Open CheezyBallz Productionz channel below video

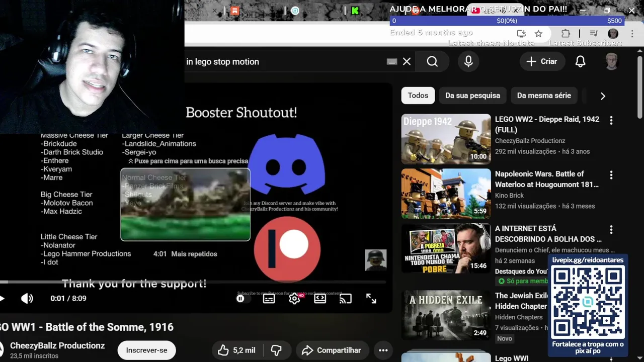point(57,345)
